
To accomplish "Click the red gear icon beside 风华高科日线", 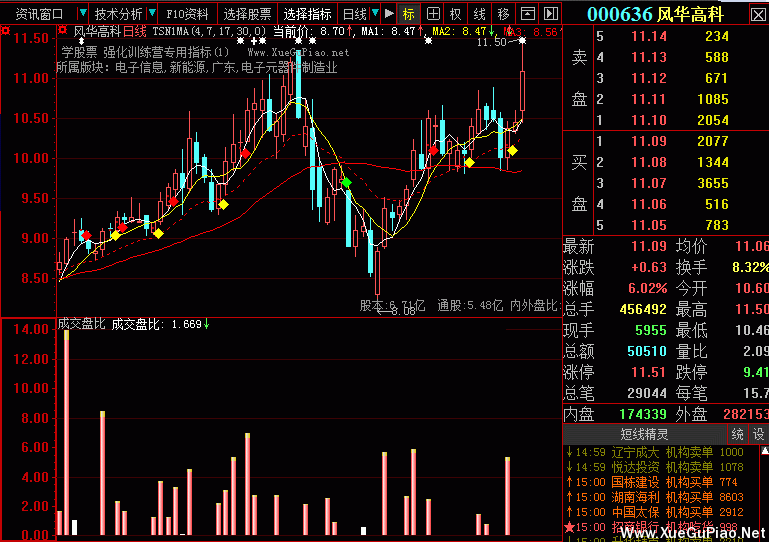I will (63, 31).
